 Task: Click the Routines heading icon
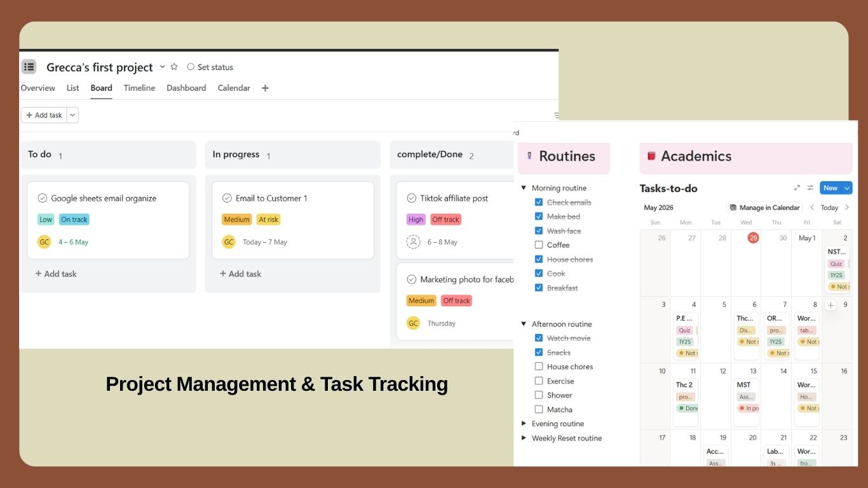[x=529, y=156]
